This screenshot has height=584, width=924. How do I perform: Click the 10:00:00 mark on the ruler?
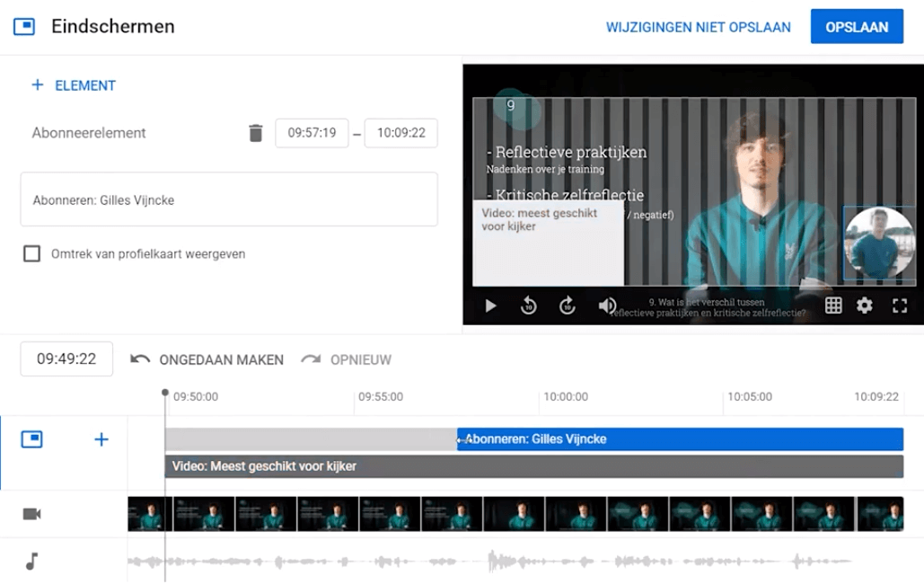(566, 397)
